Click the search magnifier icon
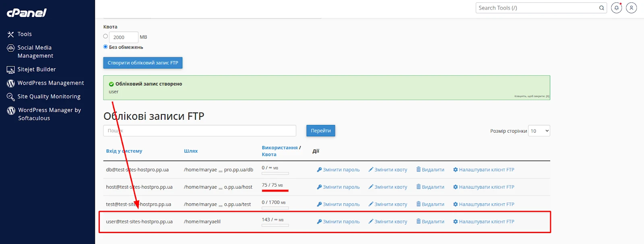Image resolution: width=644 pixels, height=244 pixels. pos(601,8)
